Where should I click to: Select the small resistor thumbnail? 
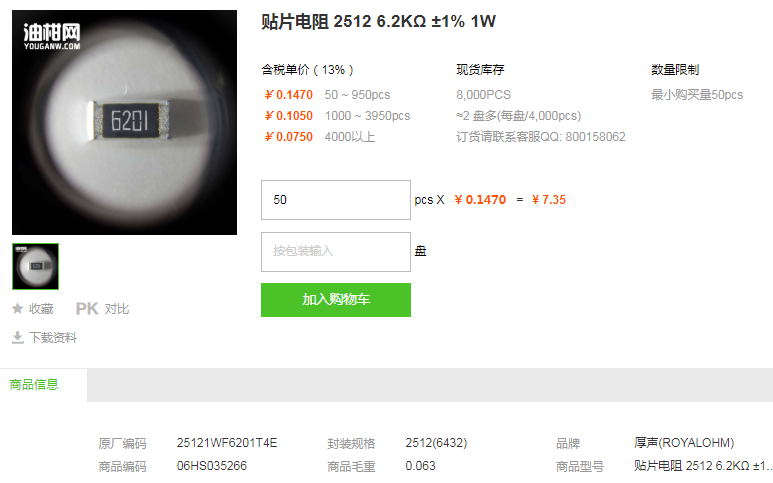35,266
